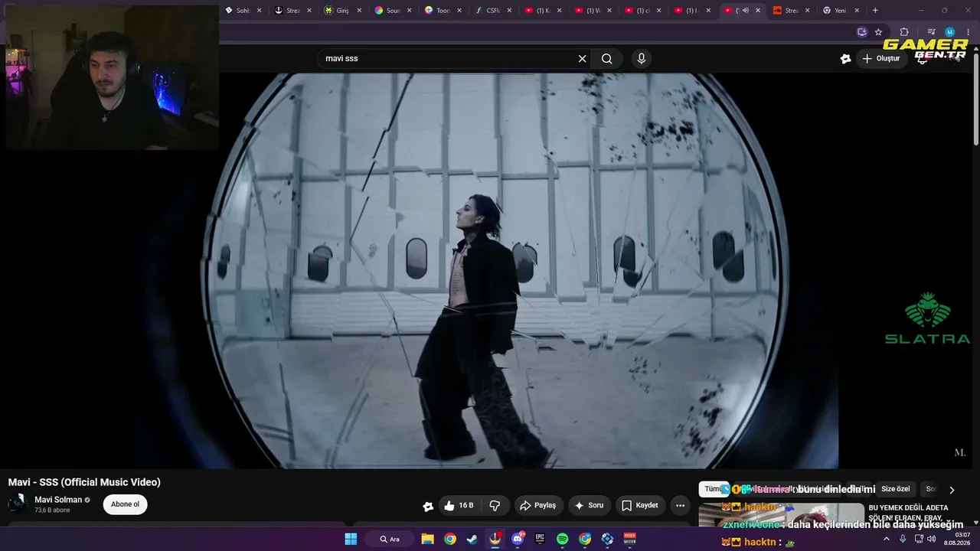Bookmark this page with the star icon
This screenshot has height=551, width=980.
click(878, 32)
